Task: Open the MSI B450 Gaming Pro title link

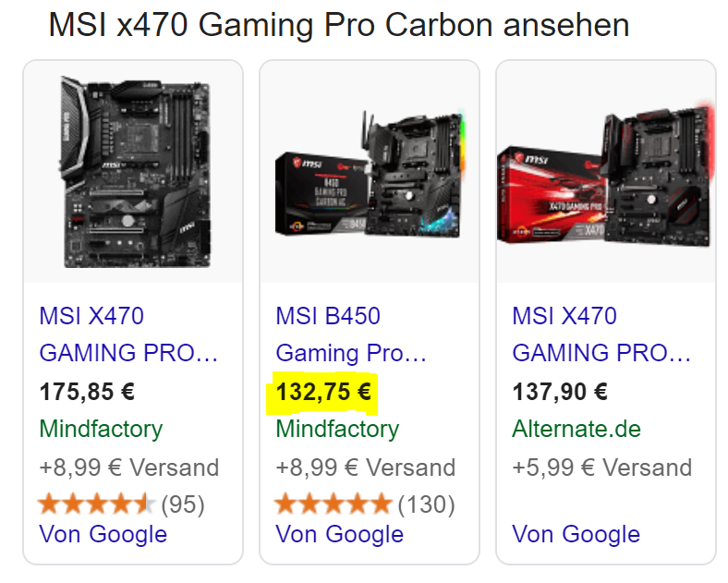Action: tap(351, 334)
